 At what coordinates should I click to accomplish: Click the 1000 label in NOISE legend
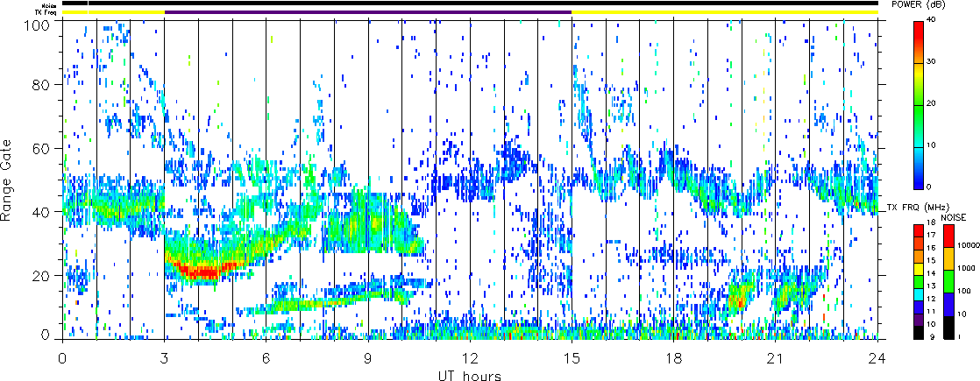click(966, 268)
